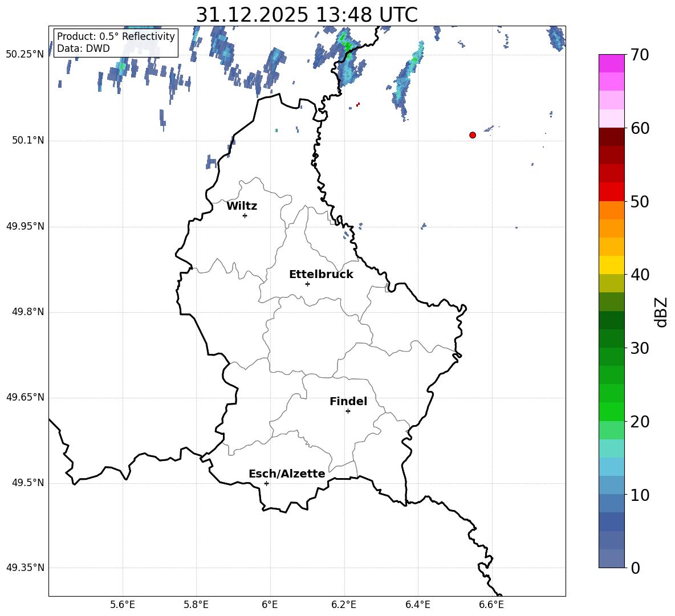This screenshot has width=675, height=616.
Task: Click the 6°E longitude tick label
Action: [x=270, y=604]
